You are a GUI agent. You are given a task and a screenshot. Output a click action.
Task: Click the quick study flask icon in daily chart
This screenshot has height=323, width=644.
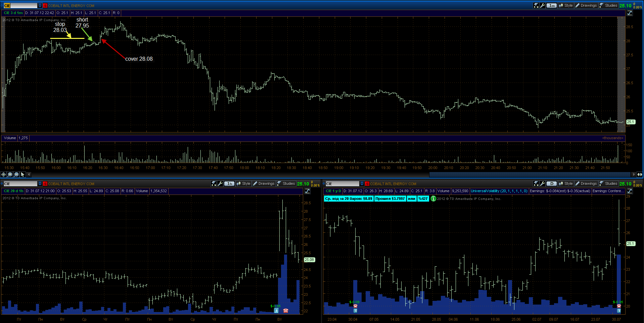click(x=536, y=183)
